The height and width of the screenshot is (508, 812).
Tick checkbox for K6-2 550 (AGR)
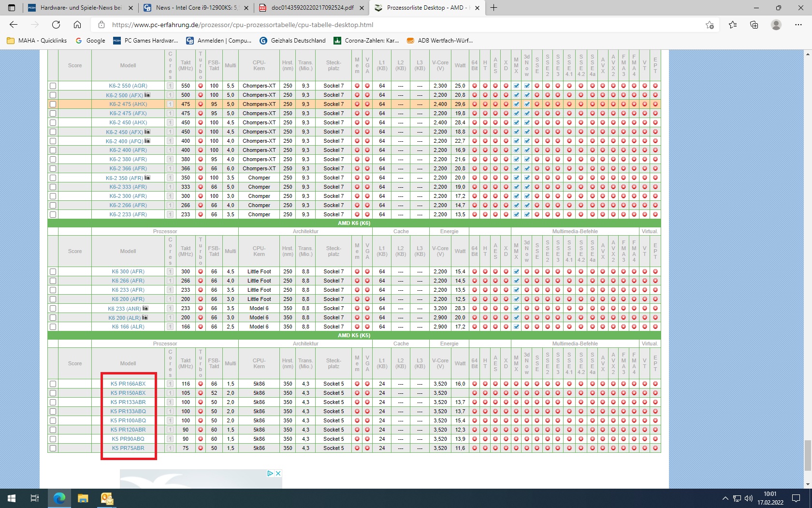click(53, 86)
